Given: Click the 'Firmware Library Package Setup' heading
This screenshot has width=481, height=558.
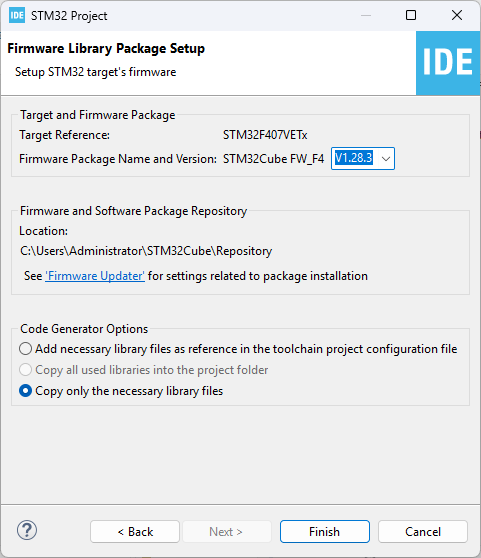Looking at the screenshot, I should click(x=106, y=49).
